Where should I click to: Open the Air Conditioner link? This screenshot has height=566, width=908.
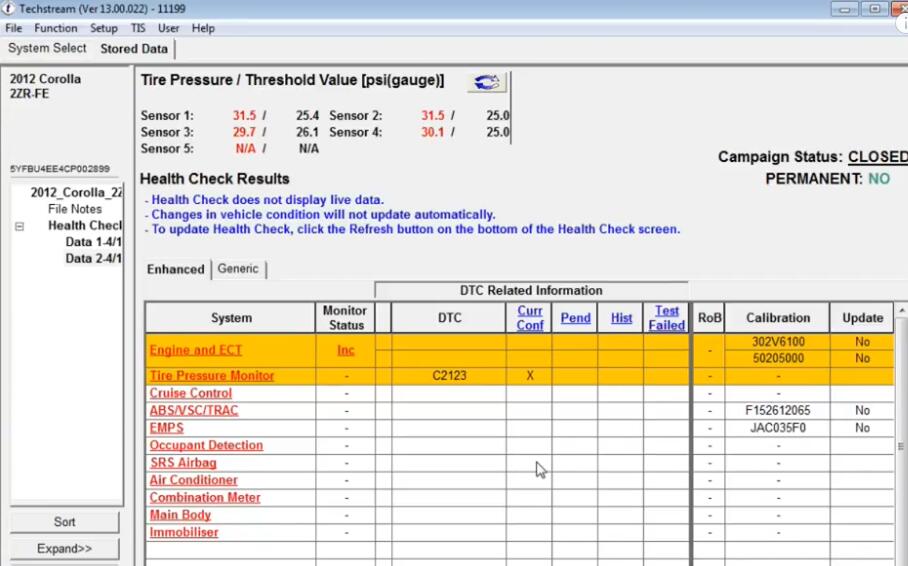(x=193, y=480)
